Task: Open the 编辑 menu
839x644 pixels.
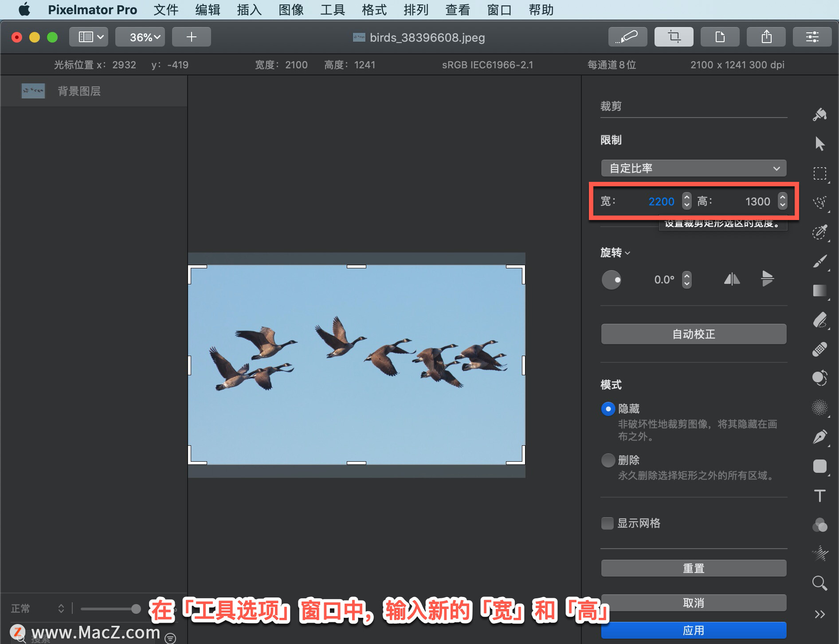Action: [x=208, y=10]
